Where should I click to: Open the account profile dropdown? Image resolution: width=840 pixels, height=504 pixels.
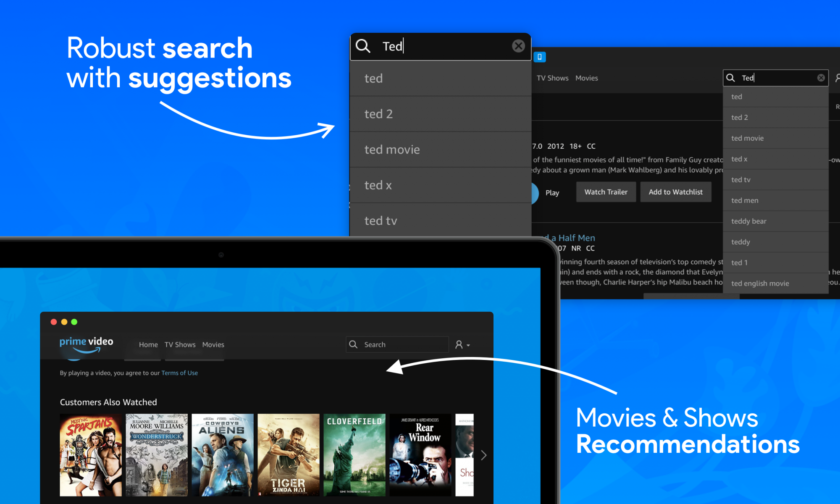click(462, 345)
